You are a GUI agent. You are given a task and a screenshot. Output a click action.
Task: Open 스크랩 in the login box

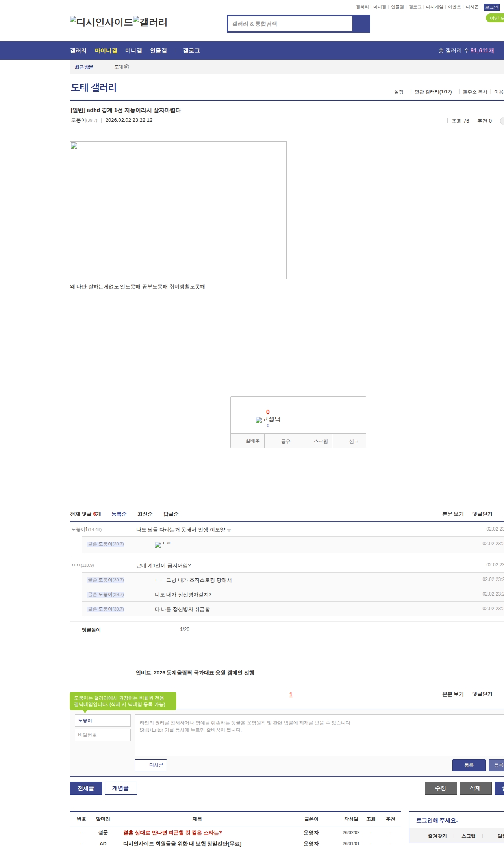click(x=469, y=836)
